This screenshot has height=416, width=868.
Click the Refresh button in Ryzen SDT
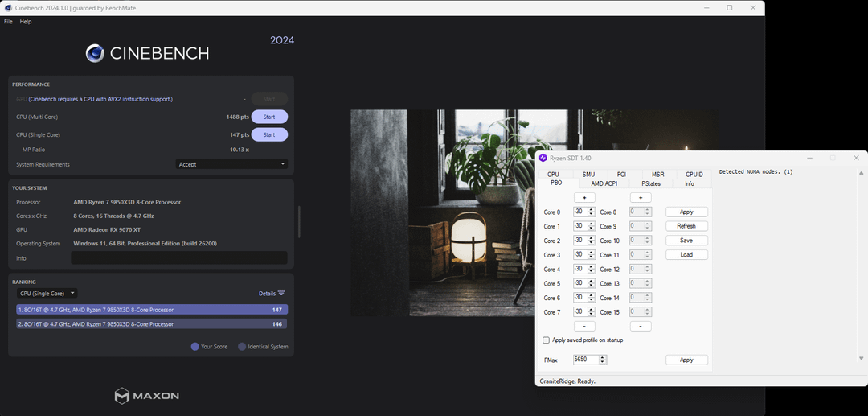click(686, 226)
